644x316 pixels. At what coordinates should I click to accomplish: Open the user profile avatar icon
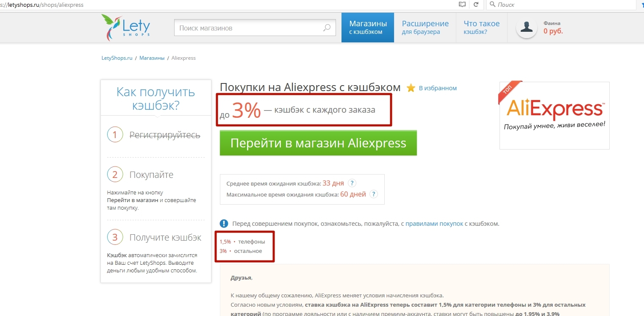point(527,28)
